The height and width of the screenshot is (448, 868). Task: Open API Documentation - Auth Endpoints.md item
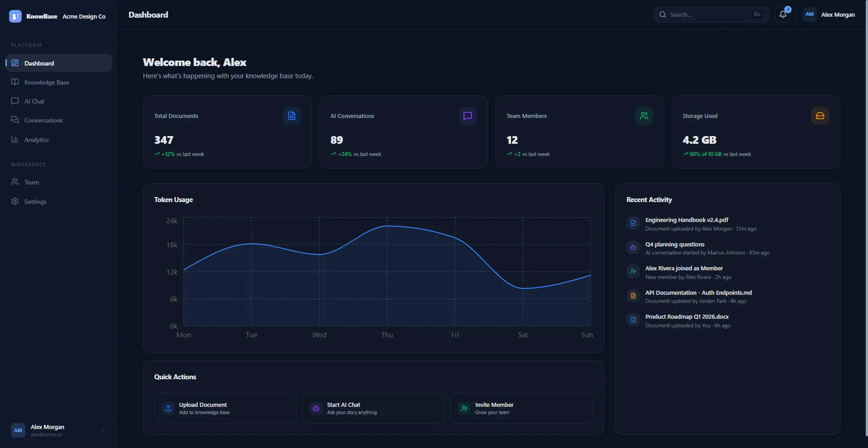tap(727, 297)
